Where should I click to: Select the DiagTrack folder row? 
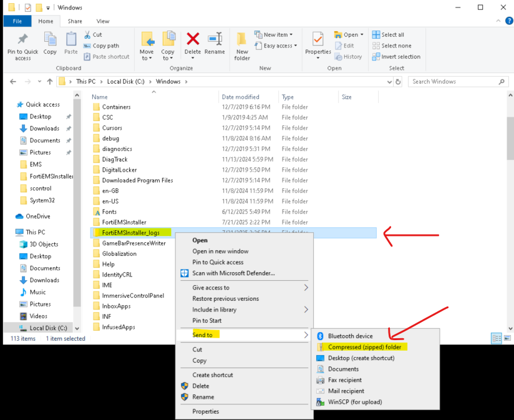click(x=233, y=159)
